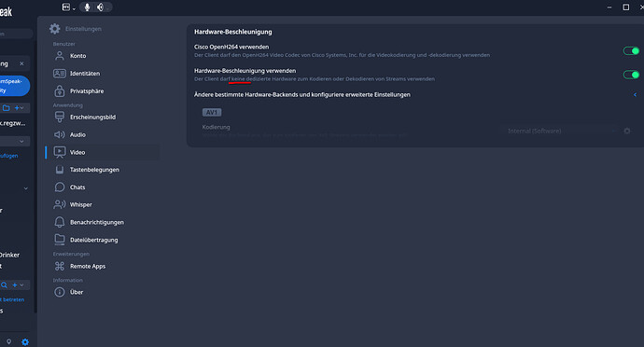Click the plus icon beside the search icon
The width and height of the screenshot is (644, 347).
click(15, 285)
